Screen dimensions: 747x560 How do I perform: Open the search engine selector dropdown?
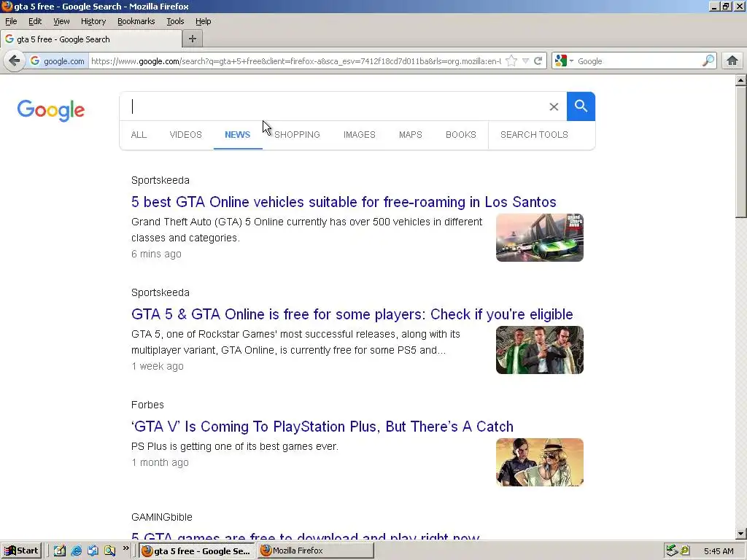pyautogui.click(x=564, y=61)
